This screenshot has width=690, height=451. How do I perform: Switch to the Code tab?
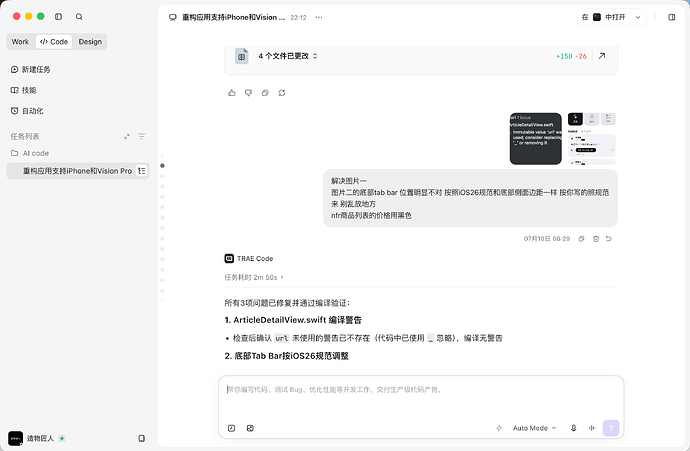pos(54,42)
